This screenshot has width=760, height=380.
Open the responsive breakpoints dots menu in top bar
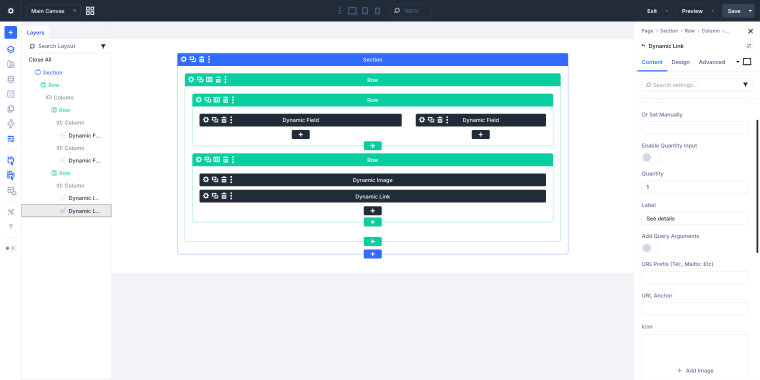click(339, 11)
